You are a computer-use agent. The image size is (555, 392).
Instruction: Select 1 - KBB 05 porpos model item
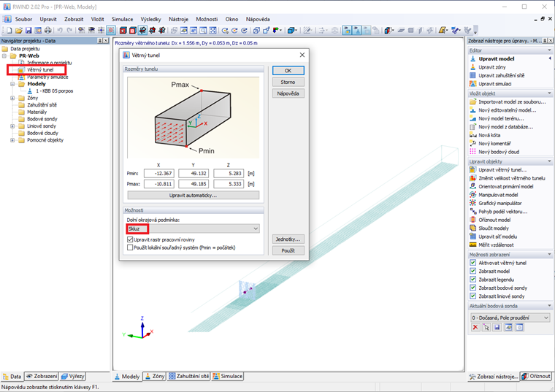[x=55, y=91]
